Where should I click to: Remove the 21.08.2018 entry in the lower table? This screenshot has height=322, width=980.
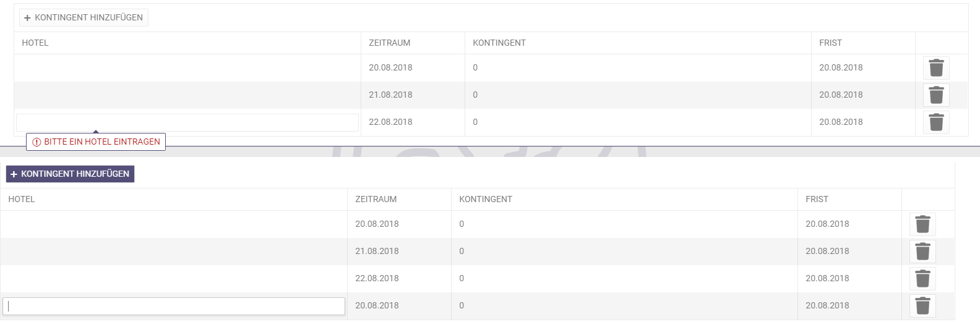922,252
